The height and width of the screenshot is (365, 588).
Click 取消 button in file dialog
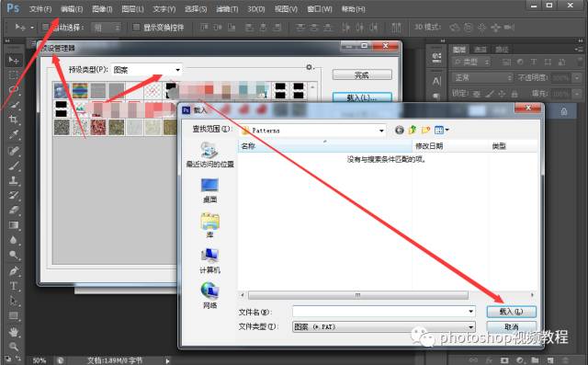pyautogui.click(x=511, y=327)
